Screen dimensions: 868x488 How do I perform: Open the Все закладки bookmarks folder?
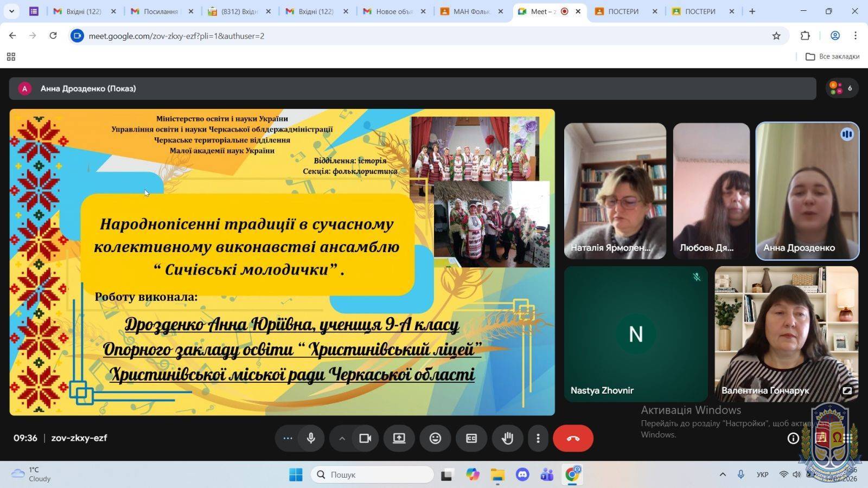tap(833, 56)
